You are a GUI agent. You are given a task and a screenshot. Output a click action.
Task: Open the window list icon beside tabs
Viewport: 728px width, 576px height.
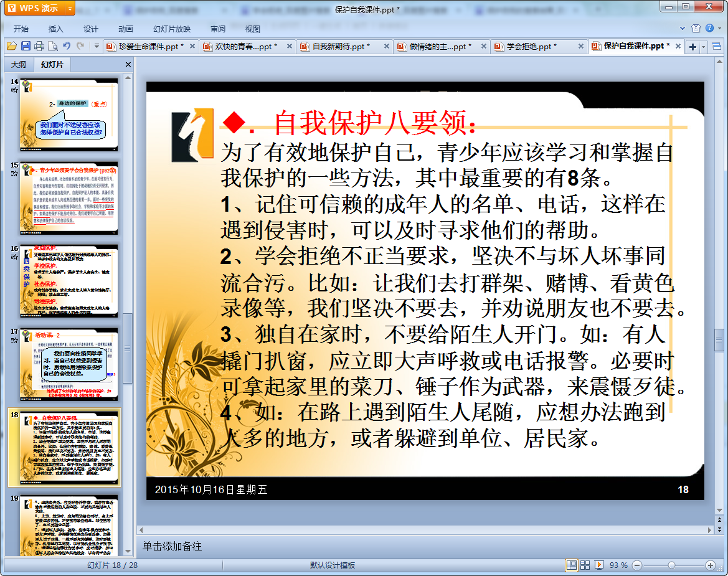pyautogui.click(x=716, y=47)
